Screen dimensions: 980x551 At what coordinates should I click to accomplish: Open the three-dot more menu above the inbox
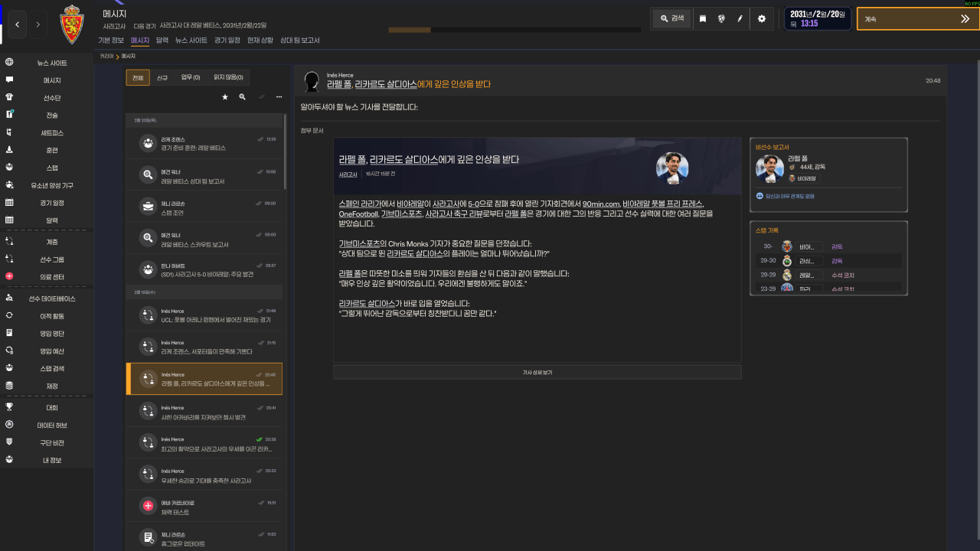[279, 97]
